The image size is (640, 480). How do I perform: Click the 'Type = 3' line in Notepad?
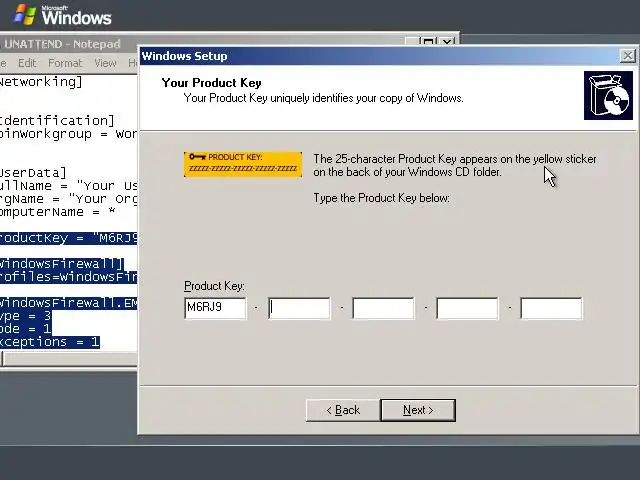pos(25,316)
